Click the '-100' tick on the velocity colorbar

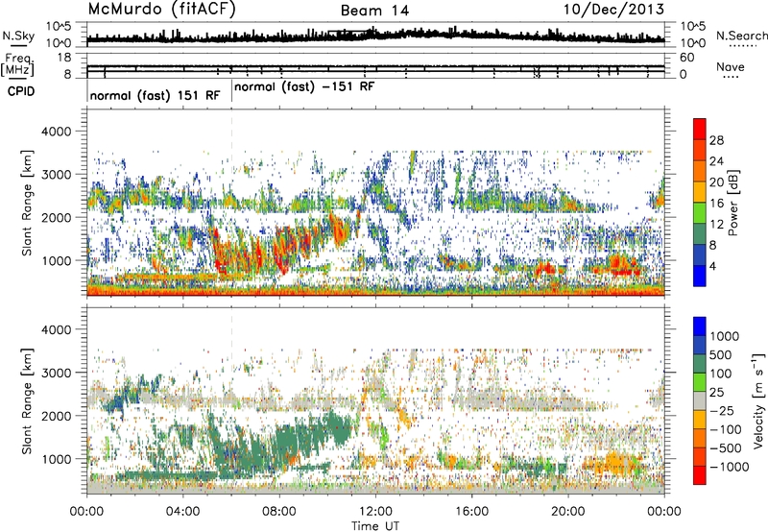(725, 429)
